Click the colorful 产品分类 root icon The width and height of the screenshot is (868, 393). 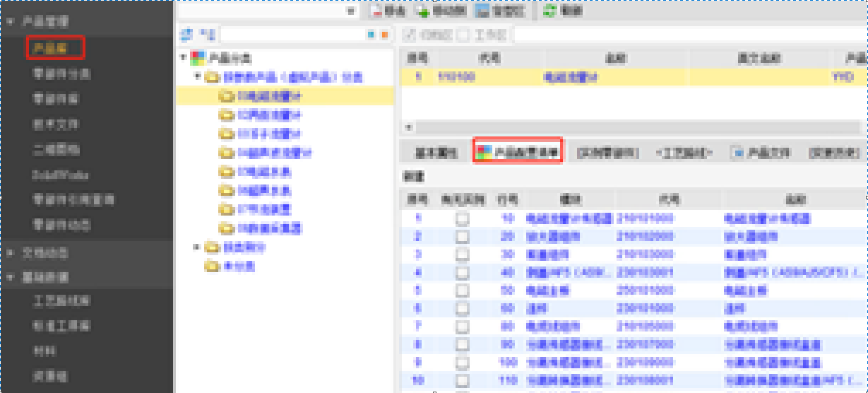[x=198, y=58]
